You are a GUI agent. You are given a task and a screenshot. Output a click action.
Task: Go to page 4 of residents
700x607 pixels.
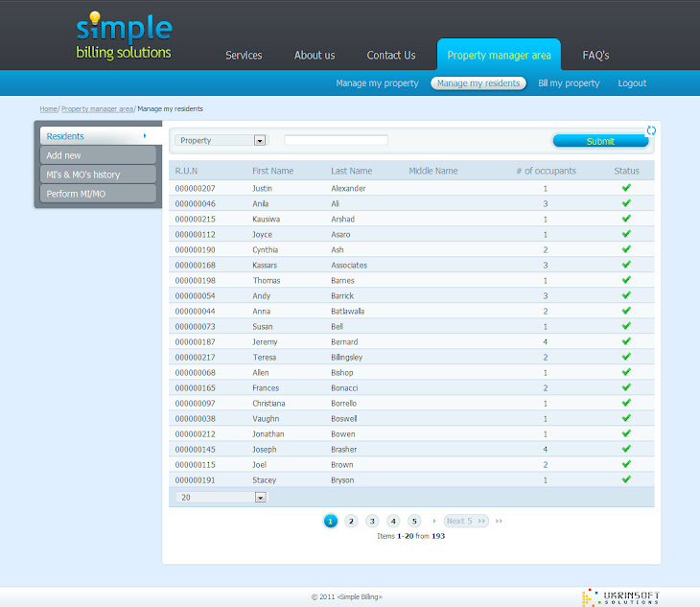(x=393, y=521)
